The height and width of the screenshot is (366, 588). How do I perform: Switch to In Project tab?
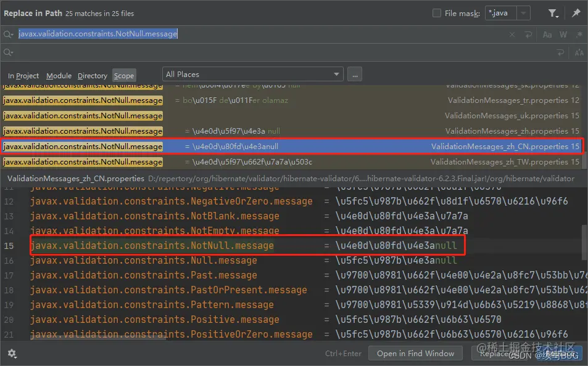click(23, 76)
